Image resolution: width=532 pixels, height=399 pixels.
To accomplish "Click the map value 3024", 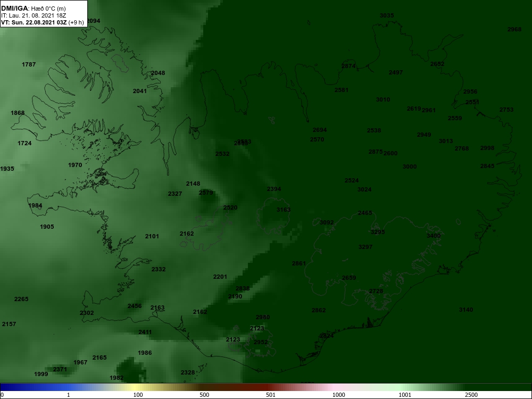I will [364, 189].
